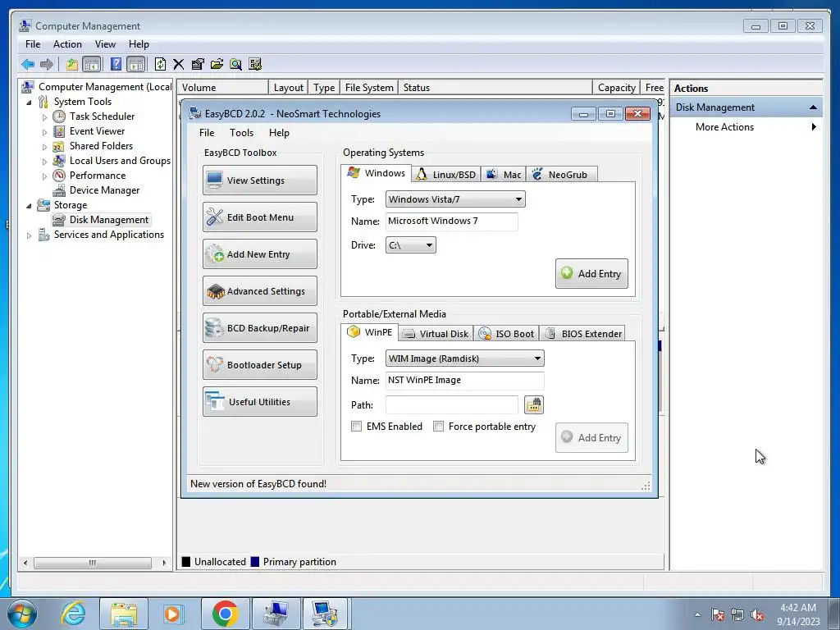Switch to Windows tab in Operating Systems
840x630 pixels.
pyautogui.click(x=376, y=173)
